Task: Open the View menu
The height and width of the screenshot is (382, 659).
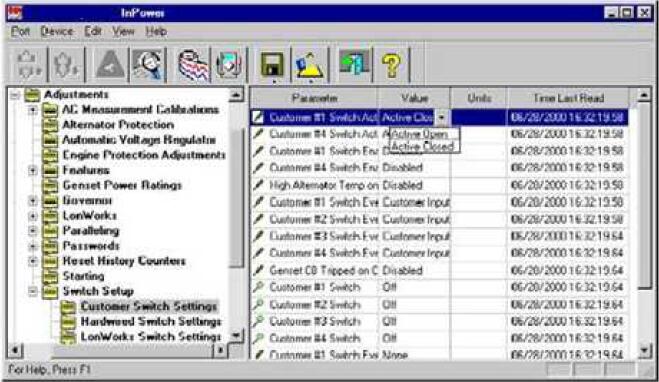Action: point(123,32)
